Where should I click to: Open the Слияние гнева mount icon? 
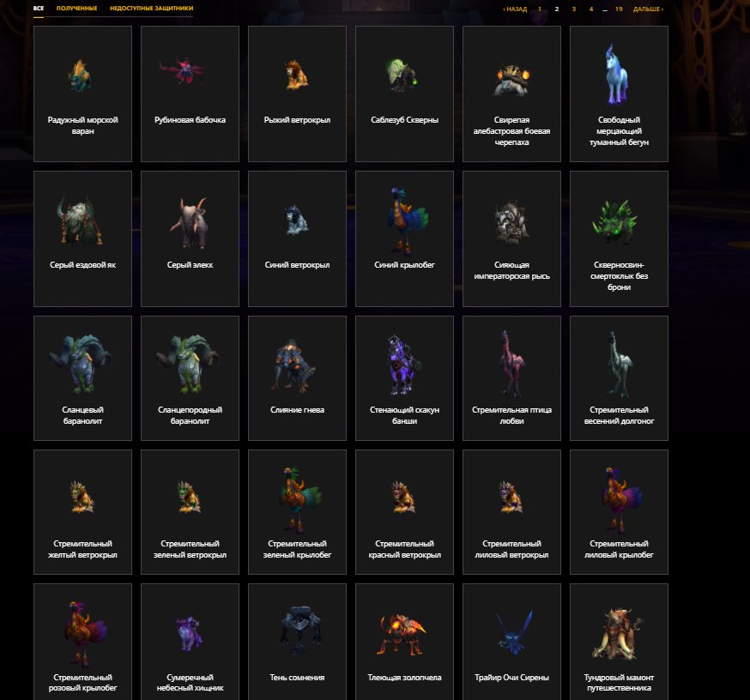click(294, 366)
